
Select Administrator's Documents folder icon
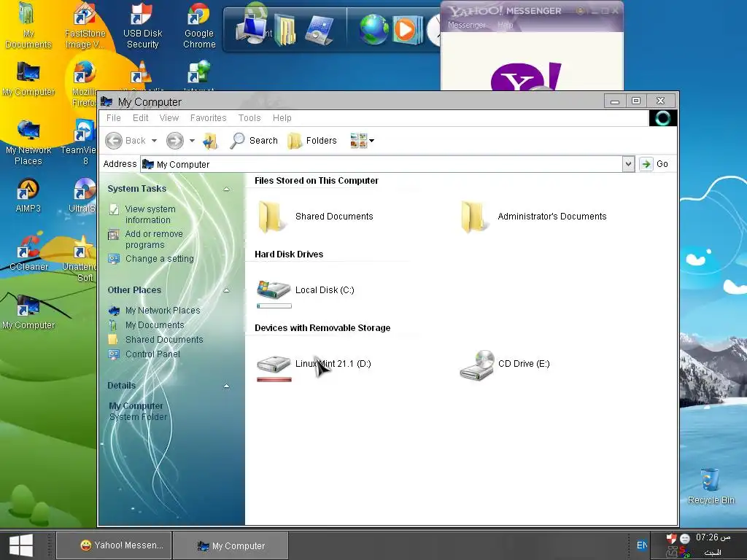click(x=473, y=217)
